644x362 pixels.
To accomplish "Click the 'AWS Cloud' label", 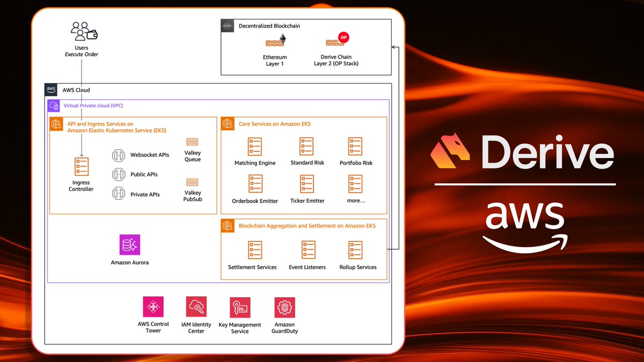I will coord(76,90).
